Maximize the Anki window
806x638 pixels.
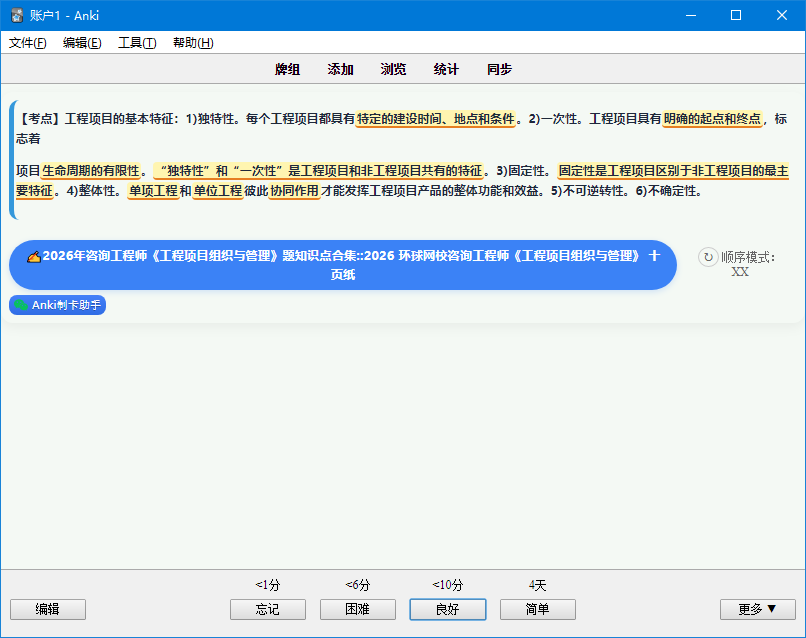pyautogui.click(x=736, y=15)
